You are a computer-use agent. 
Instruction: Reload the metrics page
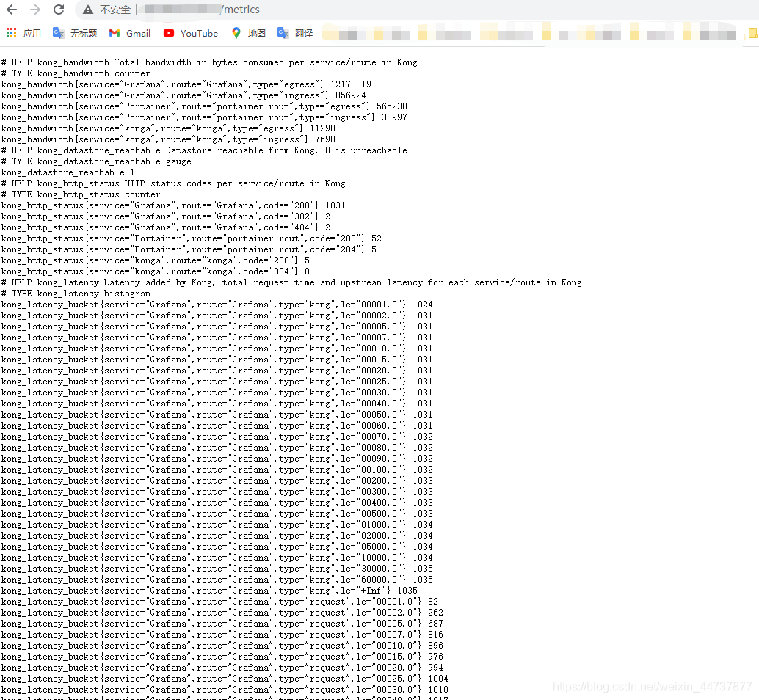(x=59, y=10)
